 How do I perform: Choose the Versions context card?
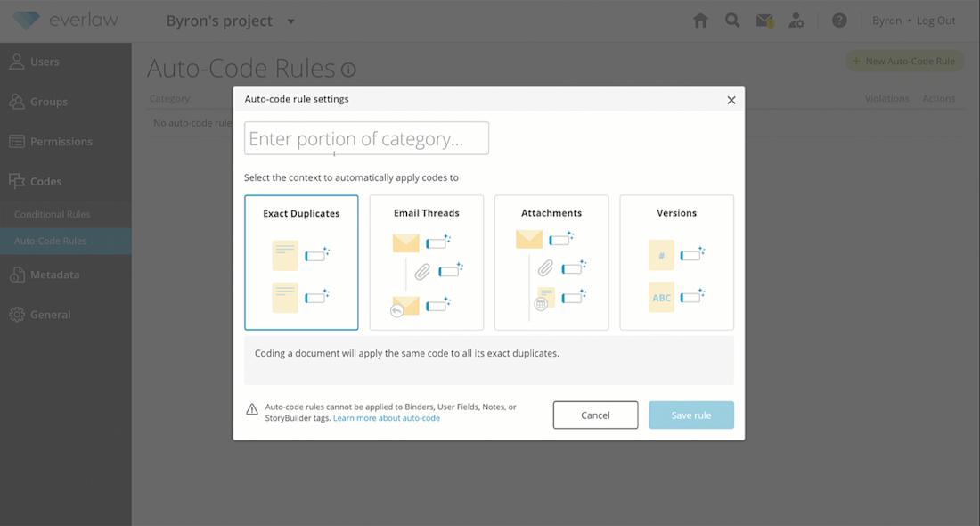pyautogui.click(x=676, y=262)
